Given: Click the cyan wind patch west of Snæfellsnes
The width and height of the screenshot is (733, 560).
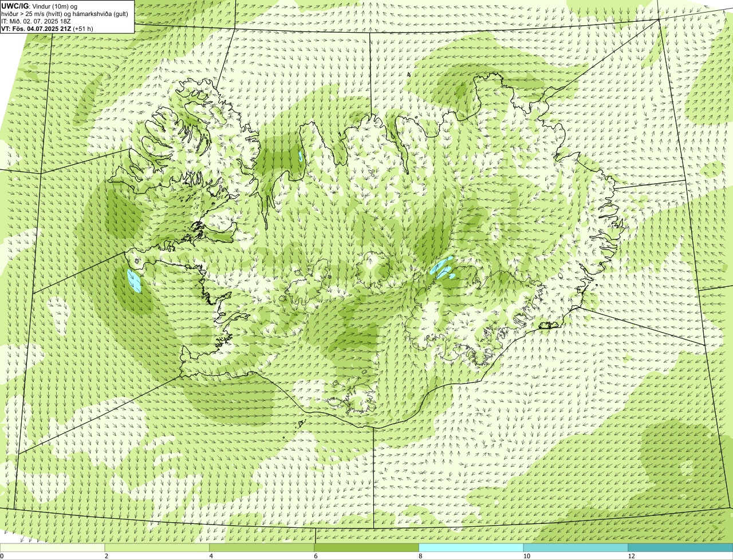Looking at the screenshot, I should [x=135, y=281].
